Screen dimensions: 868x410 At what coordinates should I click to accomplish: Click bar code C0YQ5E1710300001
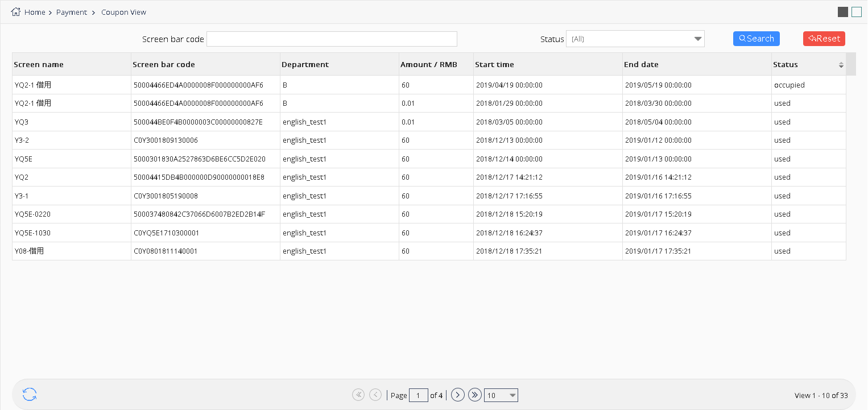tap(167, 233)
